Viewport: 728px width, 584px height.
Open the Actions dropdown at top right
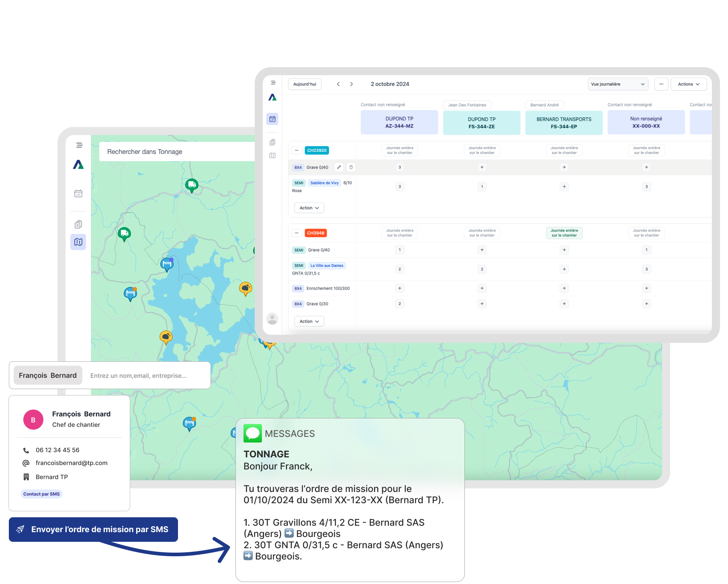[x=689, y=84]
